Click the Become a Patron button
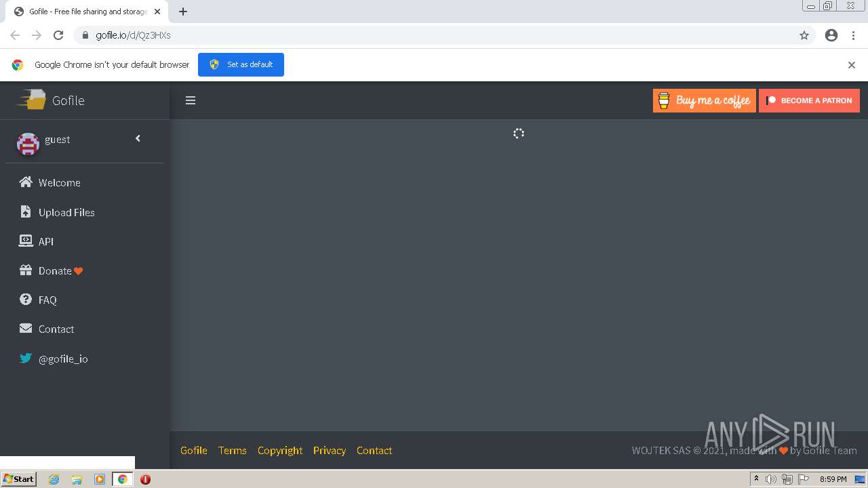 point(809,100)
